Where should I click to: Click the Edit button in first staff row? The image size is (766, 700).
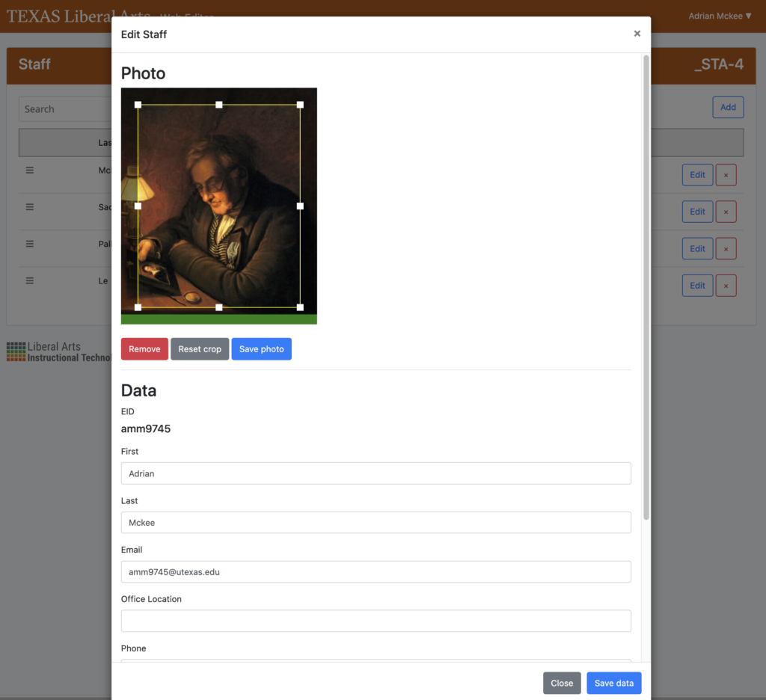click(x=697, y=175)
